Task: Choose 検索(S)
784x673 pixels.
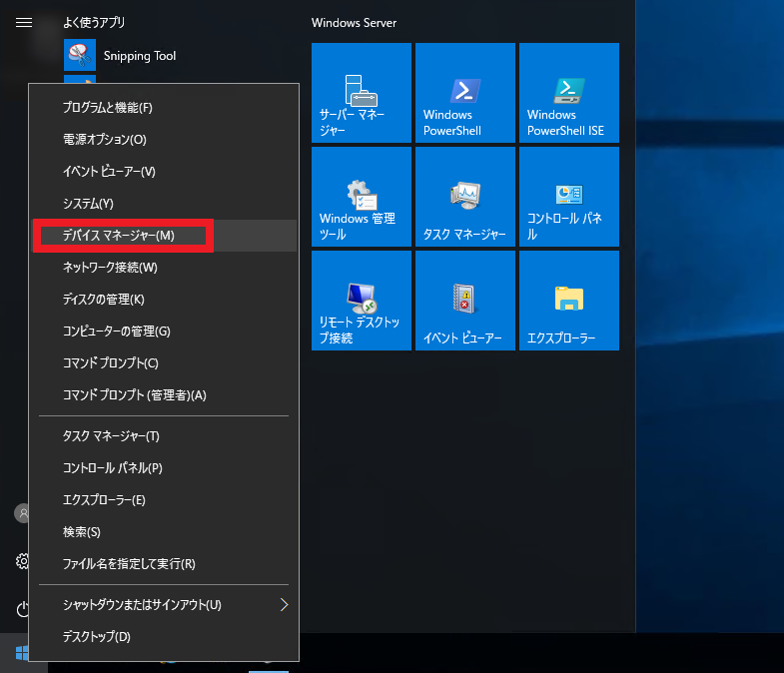Action: point(164,532)
